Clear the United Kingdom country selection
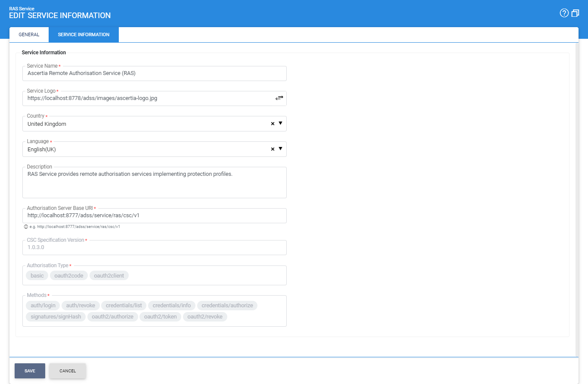 272,124
